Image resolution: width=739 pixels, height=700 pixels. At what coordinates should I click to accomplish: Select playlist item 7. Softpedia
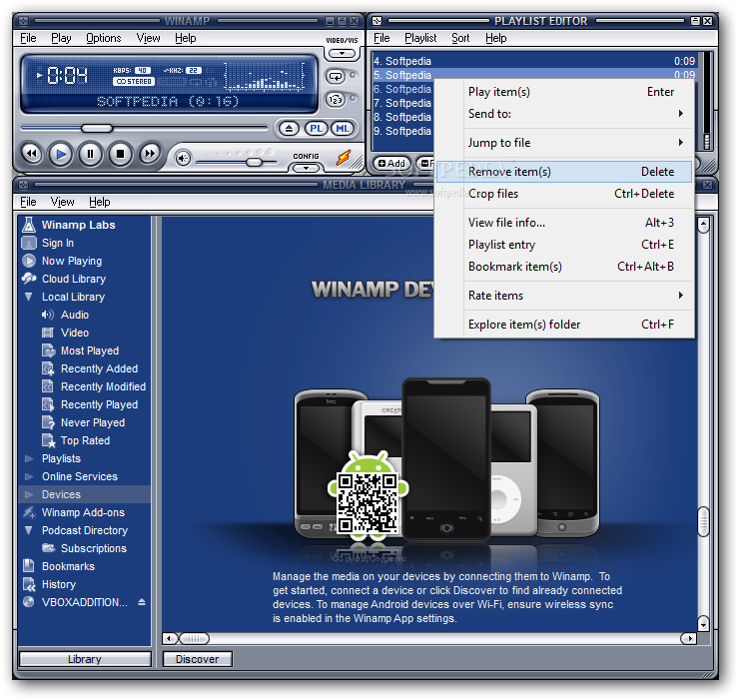point(402,103)
